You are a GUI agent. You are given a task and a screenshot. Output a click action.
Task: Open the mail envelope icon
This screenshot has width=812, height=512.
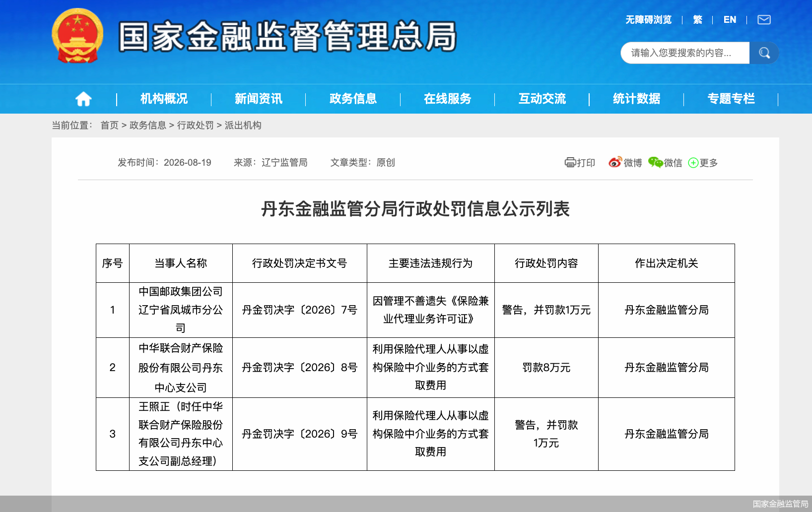click(764, 20)
